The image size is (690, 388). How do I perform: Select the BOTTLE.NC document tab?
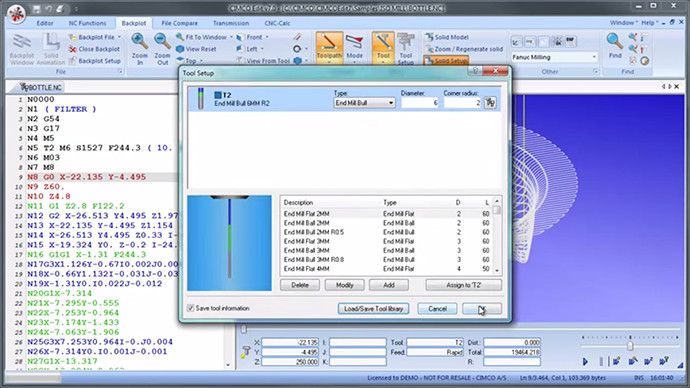(40, 87)
